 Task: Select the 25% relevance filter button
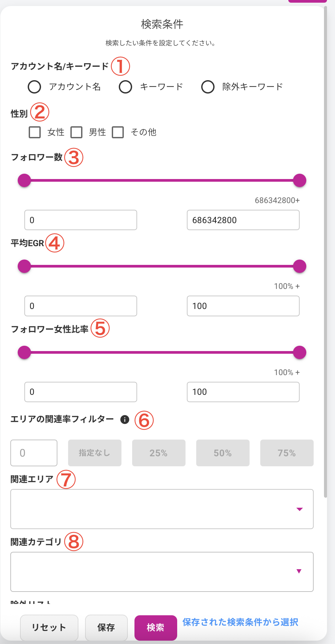pyautogui.click(x=158, y=453)
